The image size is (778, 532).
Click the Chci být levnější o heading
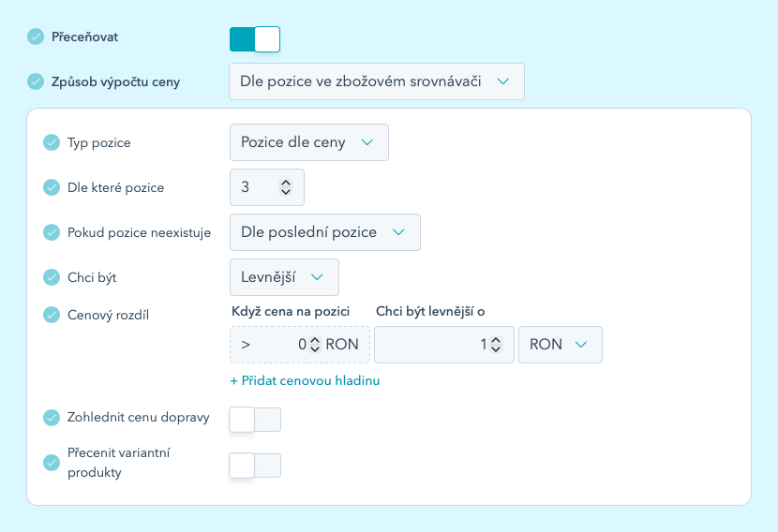pyautogui.click(x=430, y=311)
